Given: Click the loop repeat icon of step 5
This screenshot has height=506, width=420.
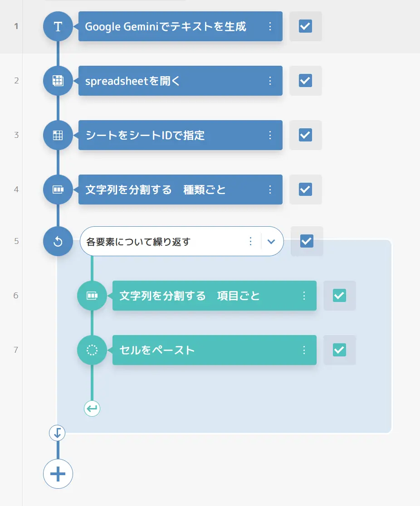Looking at the screenshot, I should (58, 241).
